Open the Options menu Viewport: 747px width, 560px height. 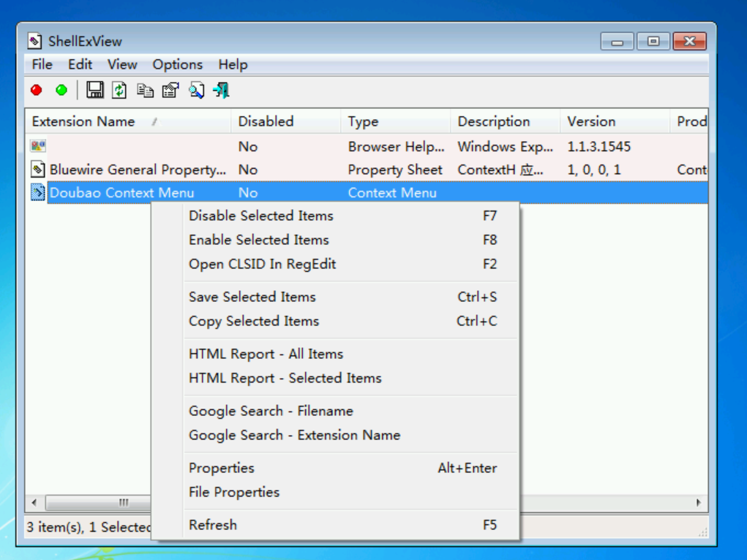(x=177, y=64)
